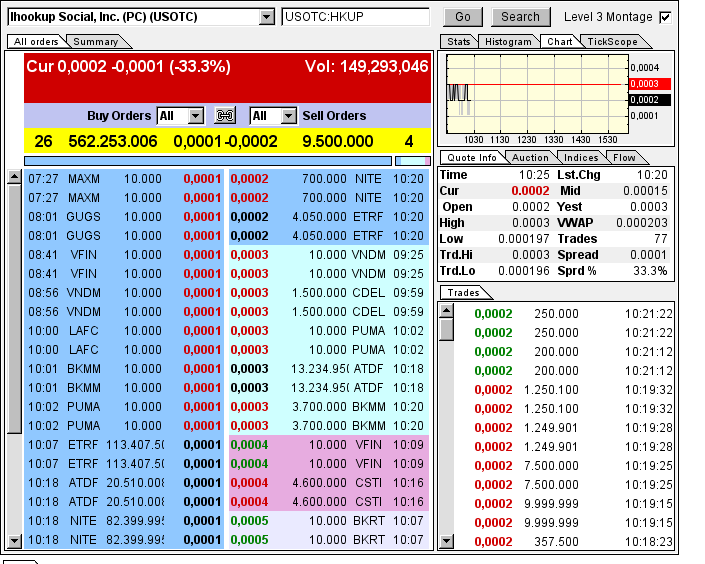Click the down arrow of the Trades list scrollbar
Screen dimensions: 705x564
446,541
